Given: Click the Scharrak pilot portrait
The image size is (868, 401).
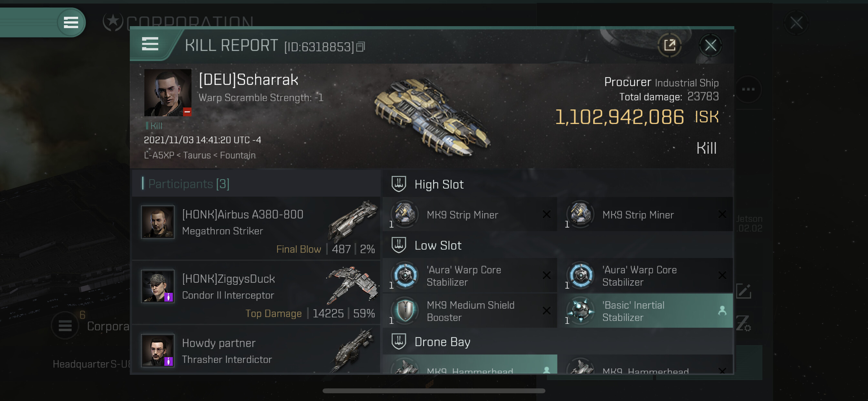Looking at the screenshot, I should tap(168, 93).
